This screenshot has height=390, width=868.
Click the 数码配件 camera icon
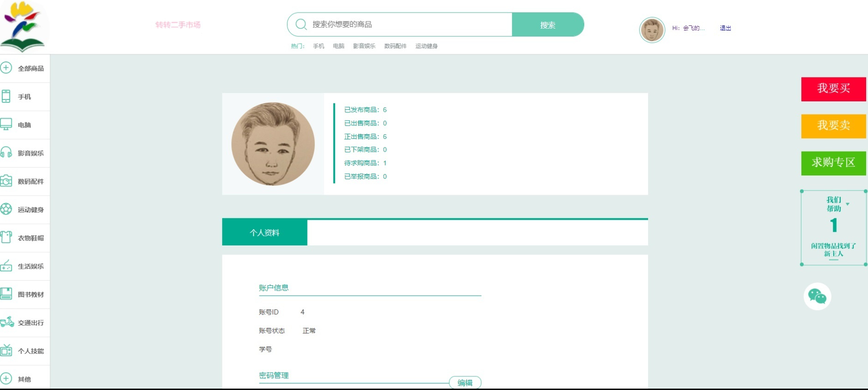point(6,181)
